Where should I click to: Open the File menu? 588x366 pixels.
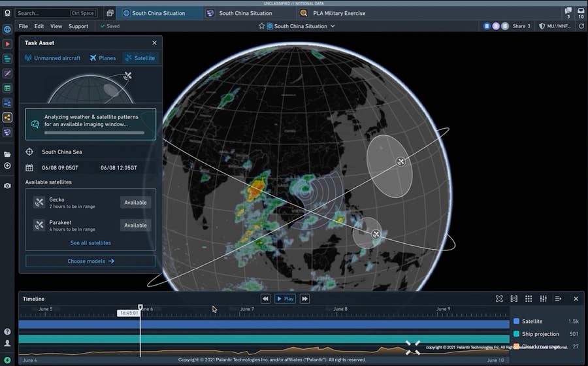(x=24, y=26)
